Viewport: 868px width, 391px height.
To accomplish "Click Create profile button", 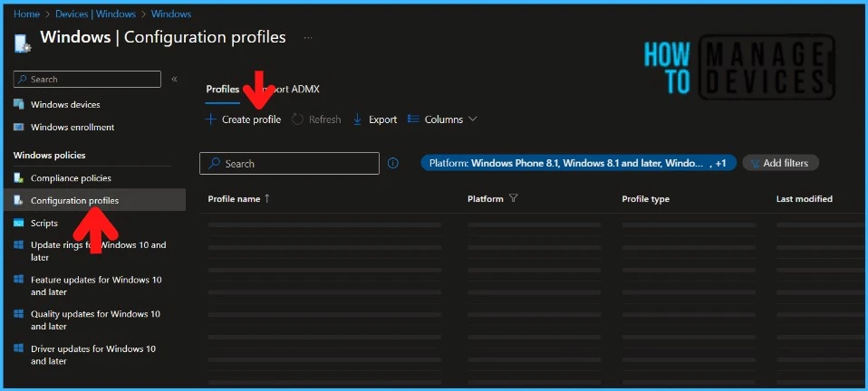I will [243, 119].
